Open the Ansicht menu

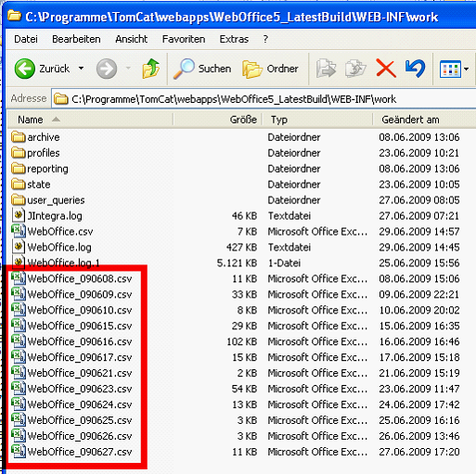pos(132,39)
